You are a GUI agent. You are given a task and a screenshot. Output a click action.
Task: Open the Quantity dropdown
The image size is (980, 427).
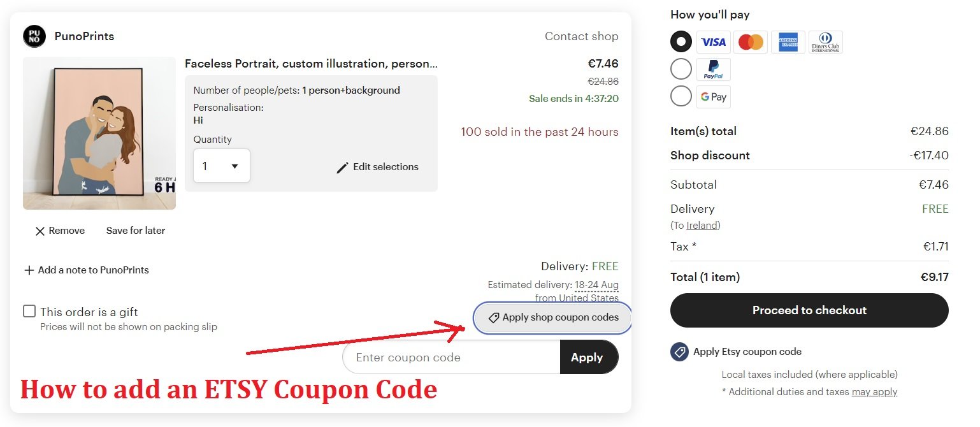[x=221, y=165]
